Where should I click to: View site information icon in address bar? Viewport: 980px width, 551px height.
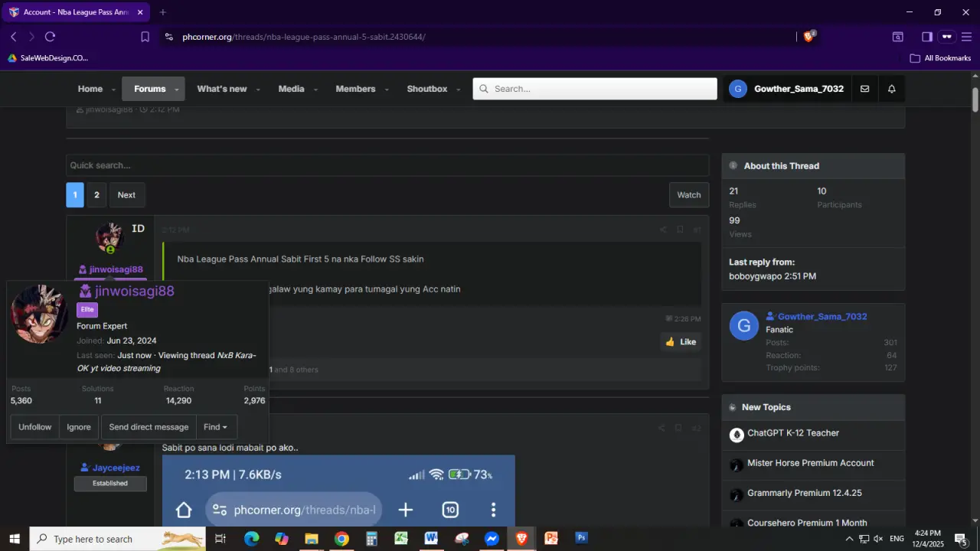[168, 37]
